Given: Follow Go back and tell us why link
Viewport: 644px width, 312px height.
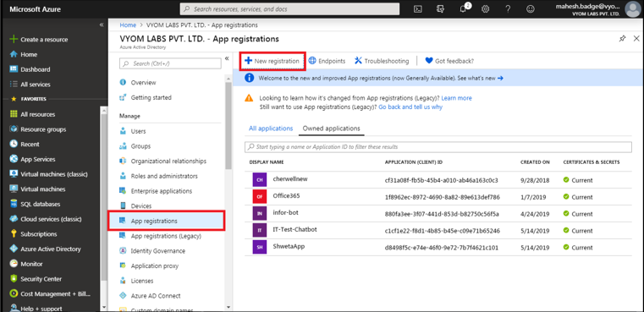Looking at the screenshot, I should (410, 107).
